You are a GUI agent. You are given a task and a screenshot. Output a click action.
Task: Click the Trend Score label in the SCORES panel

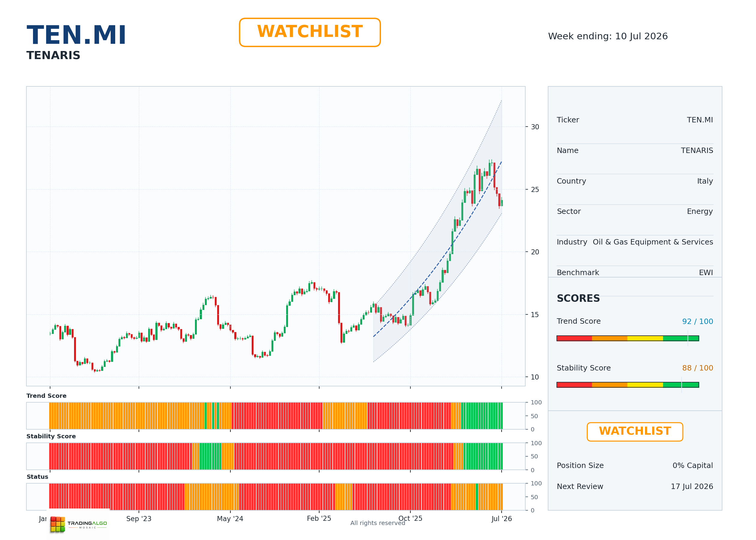[578, 321]
